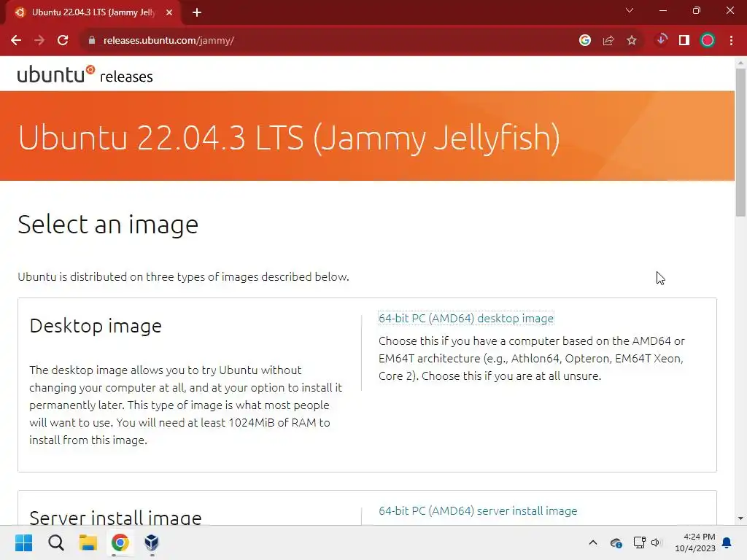Click the ubuntu releases logo

click(85, 75)
